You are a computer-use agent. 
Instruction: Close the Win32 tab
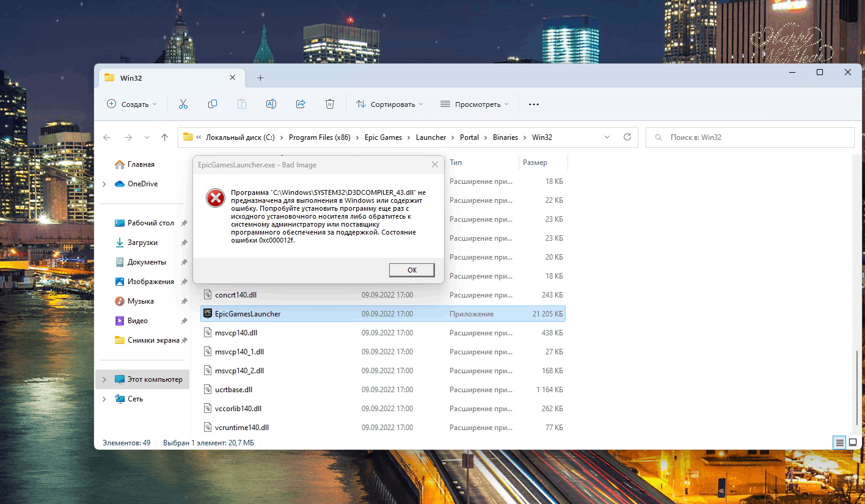pos(232,78)
